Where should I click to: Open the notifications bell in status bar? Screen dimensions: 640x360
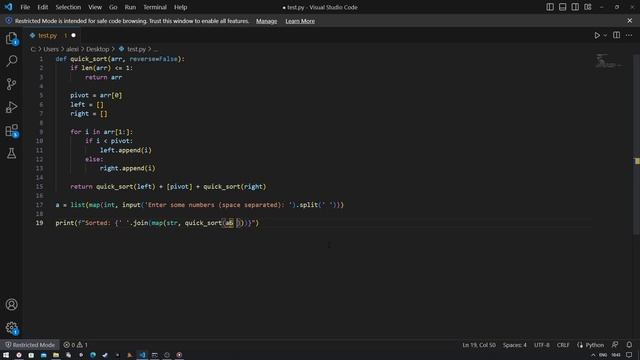tap(629, 345)
